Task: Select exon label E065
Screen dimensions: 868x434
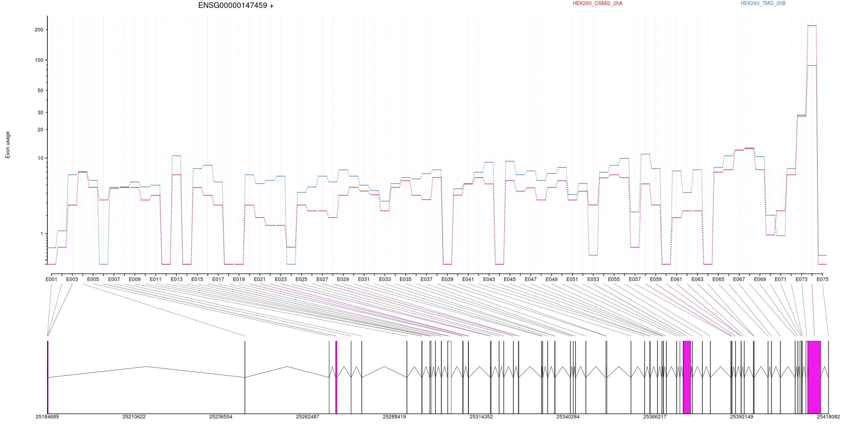Action: (718, 279)
